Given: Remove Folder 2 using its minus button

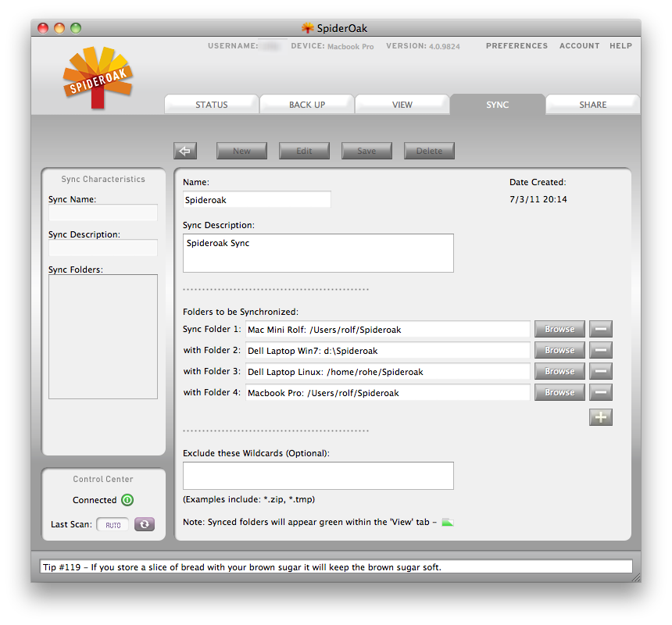Looking at the screenshot, I should pyautogui.click(x=600, y=350).
